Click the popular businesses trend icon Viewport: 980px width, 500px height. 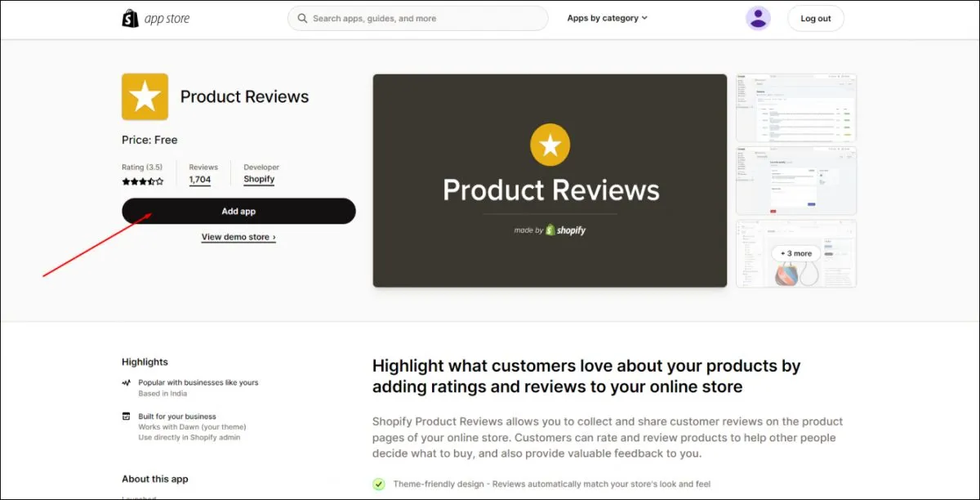(127, 382)
